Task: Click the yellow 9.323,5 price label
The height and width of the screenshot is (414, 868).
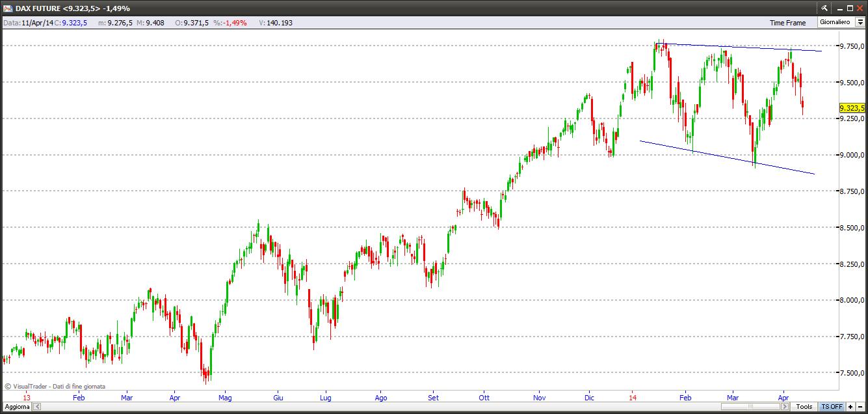Action: 852,108
